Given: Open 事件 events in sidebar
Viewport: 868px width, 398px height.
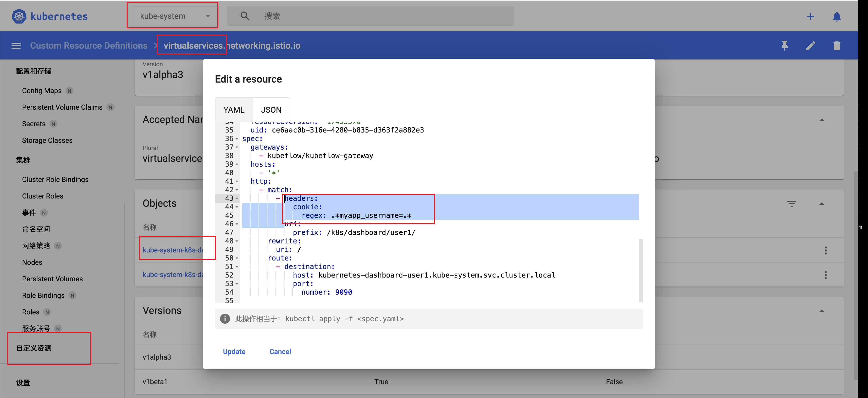Looking at the screenshot, I should [x=29, y=213].
